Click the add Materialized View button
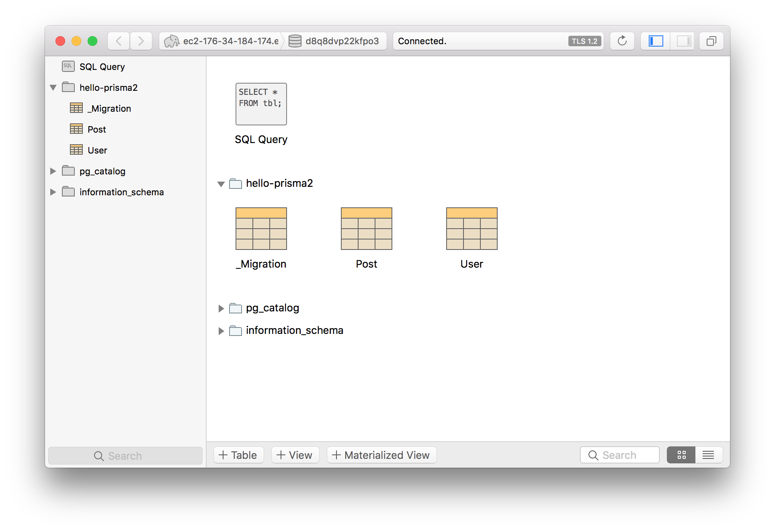 (381, 455)
